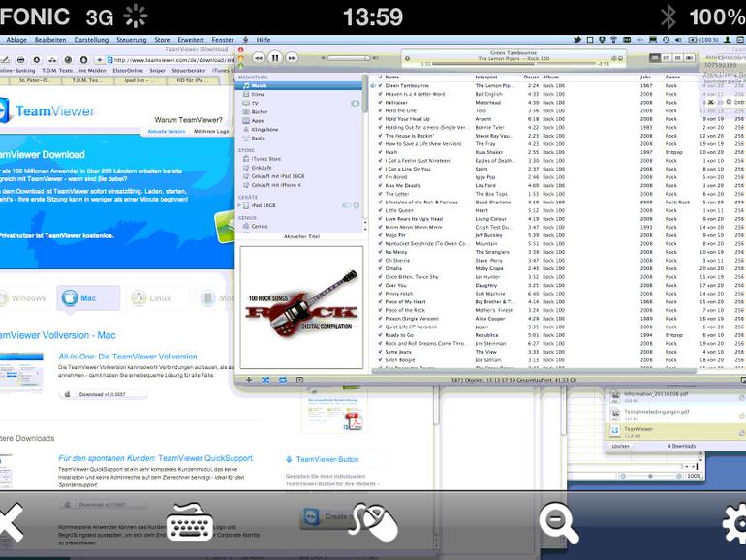Uncheck the Omaha song checkbox

pos(380,268)
